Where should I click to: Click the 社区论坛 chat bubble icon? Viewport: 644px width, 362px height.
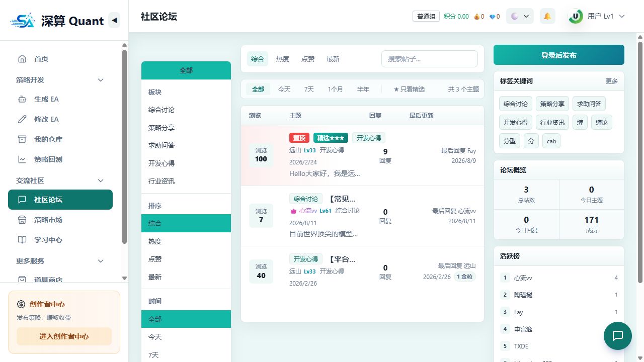tap(22, 200)
